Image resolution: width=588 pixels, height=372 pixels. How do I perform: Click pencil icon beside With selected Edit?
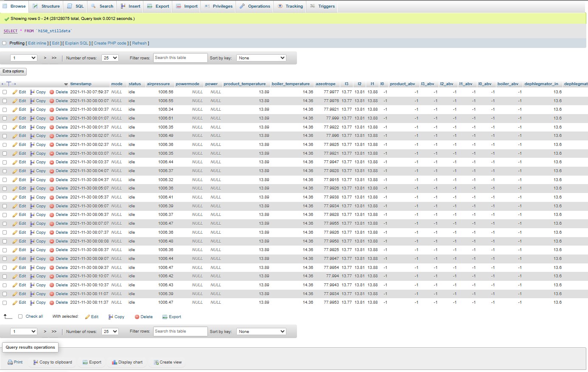click(87, 317)
